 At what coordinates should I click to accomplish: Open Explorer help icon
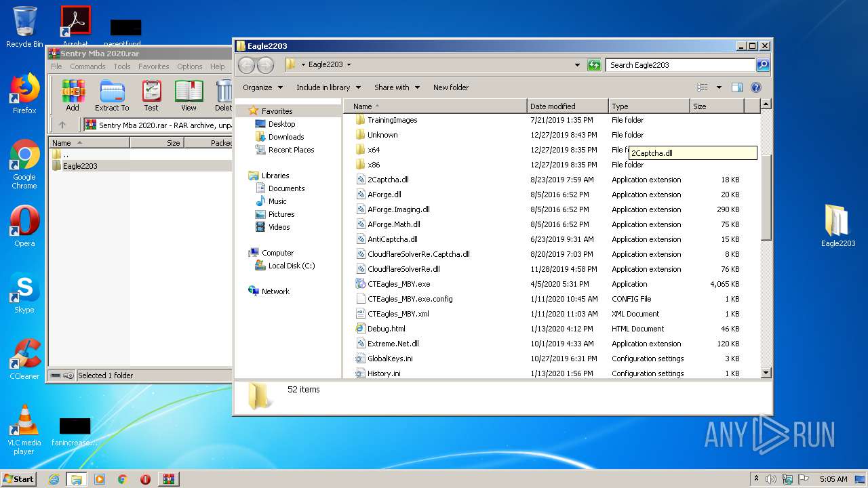[x=756, y=87]
